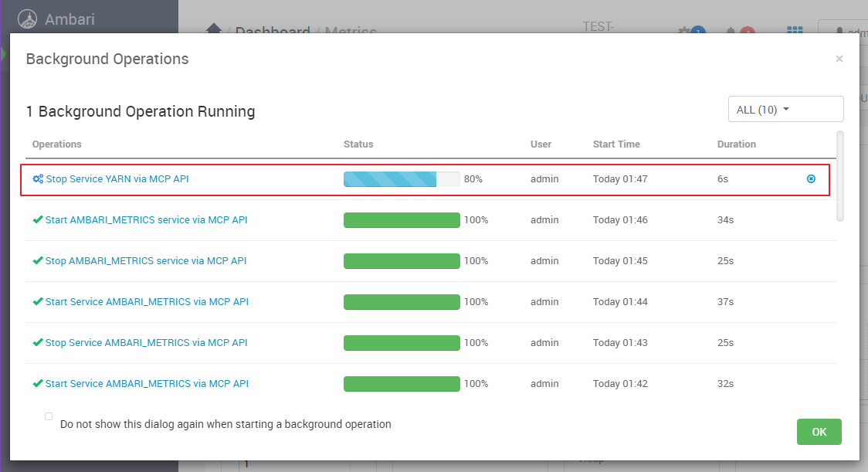The height and width of the screenshot is (472, 868).
Task: Close the Background Operations dialog with X
Action: tap(839, 59)
